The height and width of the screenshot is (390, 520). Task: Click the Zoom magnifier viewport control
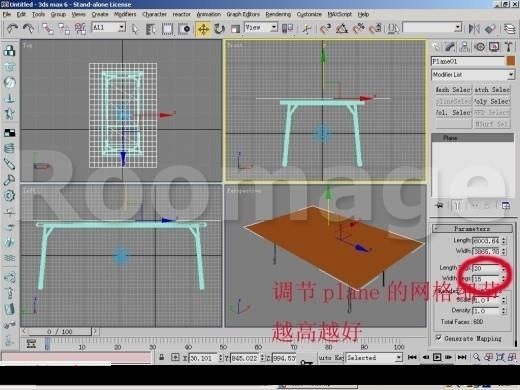(x=476, y=357)
